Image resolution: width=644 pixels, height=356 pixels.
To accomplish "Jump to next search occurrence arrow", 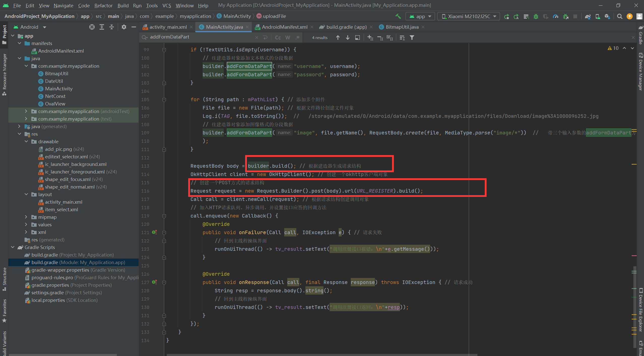I will coord(348,38).
